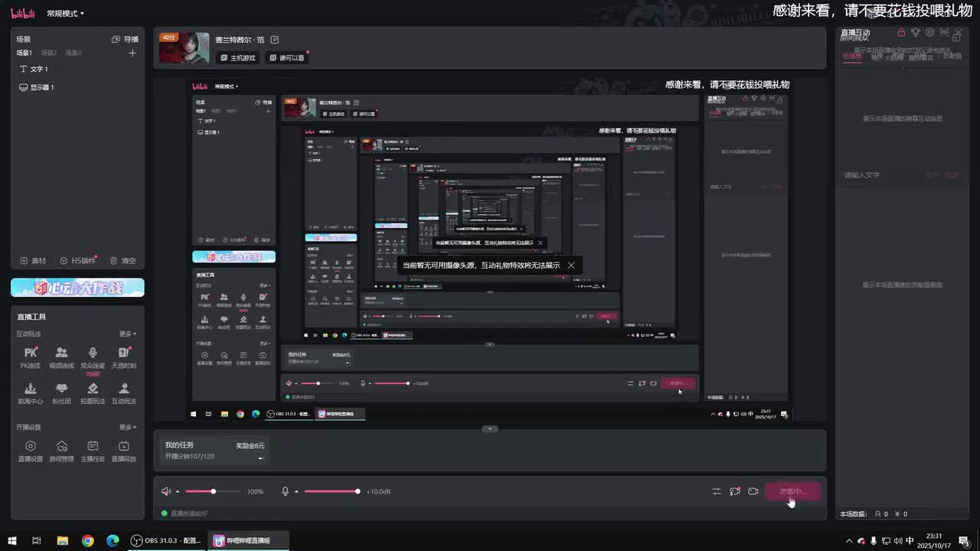Image resolution: width=980 pixels, height=551 pixels.
Task: Add a new scene with plus icon
Action: (x=132, y=53)
